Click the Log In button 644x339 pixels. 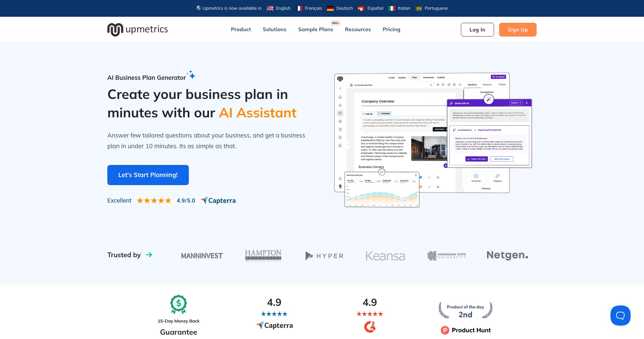(x=477, y=30)
